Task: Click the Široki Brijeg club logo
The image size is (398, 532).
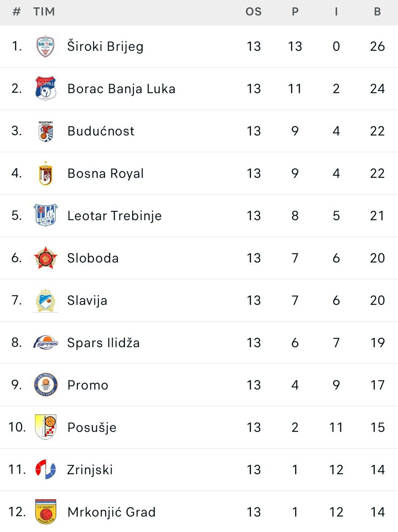Action: coord(45,47)
